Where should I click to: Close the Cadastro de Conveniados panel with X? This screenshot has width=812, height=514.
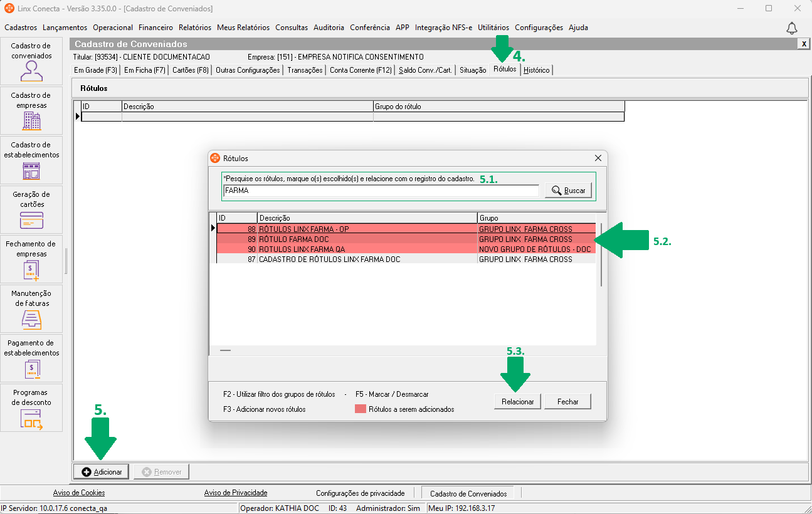(x=803, y=43)
